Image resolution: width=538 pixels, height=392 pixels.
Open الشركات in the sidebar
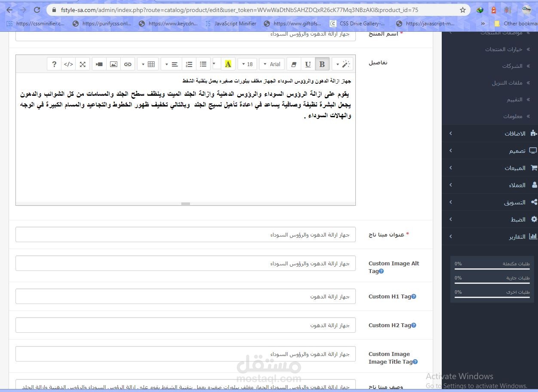[512, 66]
